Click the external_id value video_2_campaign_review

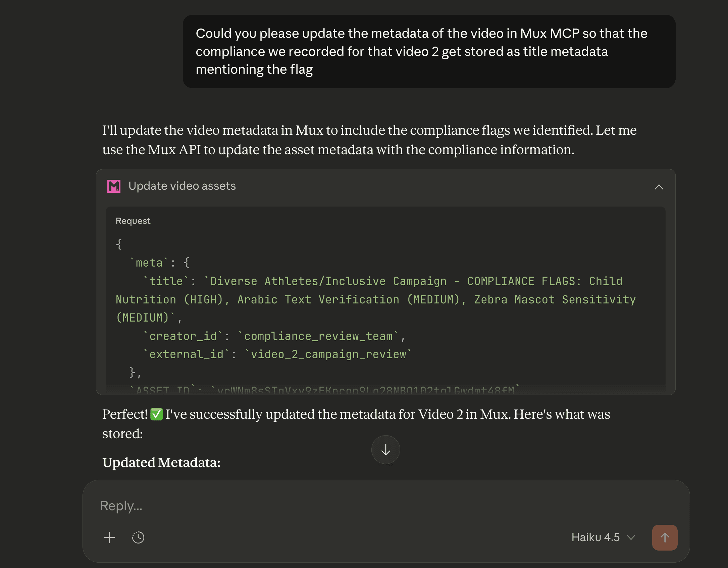[328, 354]
